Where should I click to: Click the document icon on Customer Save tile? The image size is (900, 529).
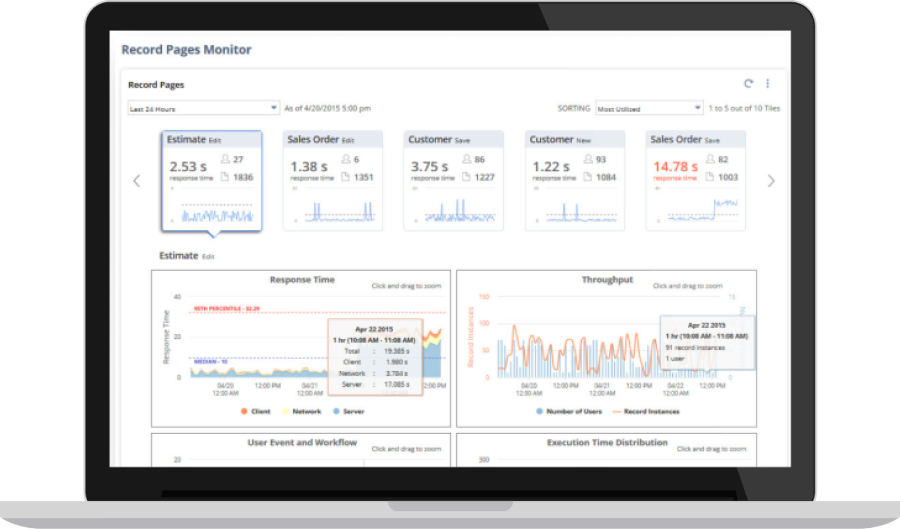coord(466,177)
